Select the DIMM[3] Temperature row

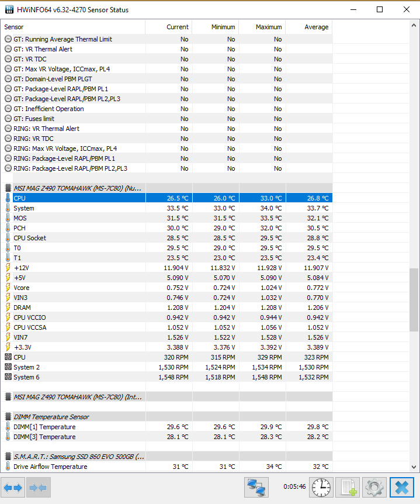pyautogui.click(x=166, y=437)
